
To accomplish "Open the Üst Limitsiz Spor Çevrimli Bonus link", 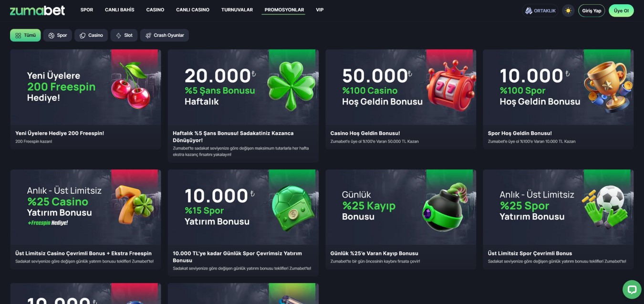I will point(530,253).
